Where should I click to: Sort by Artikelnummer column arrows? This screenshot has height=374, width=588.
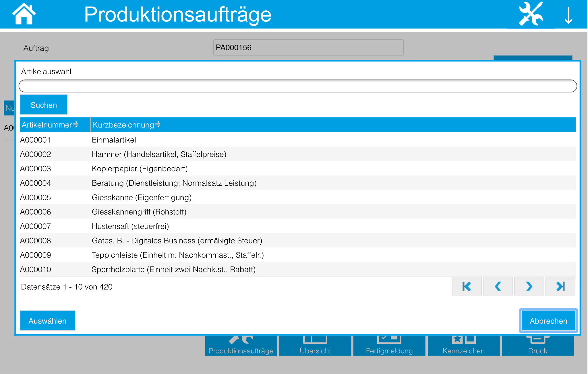76,125
